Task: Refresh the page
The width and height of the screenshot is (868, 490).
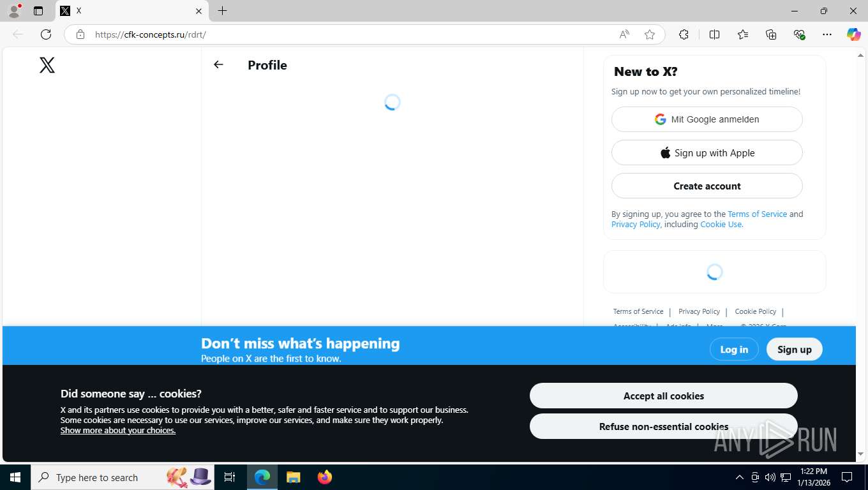Action: pos(46,34)
